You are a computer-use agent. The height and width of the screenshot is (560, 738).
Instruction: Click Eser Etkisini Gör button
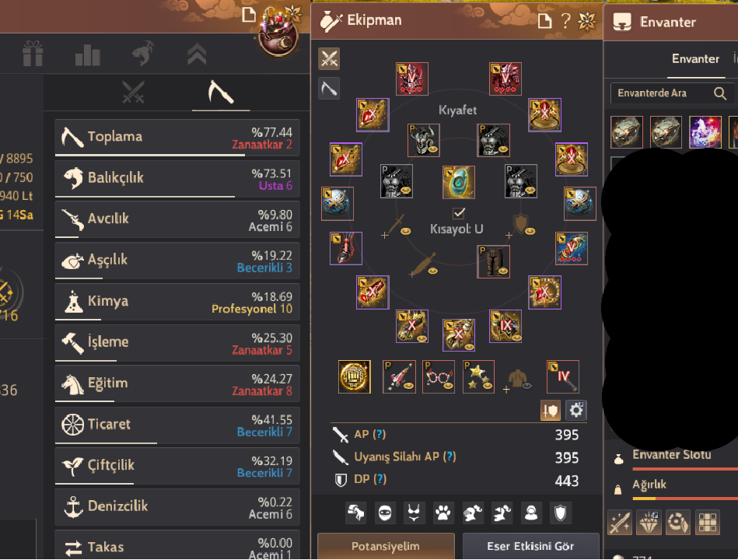[x=530, y=546]
